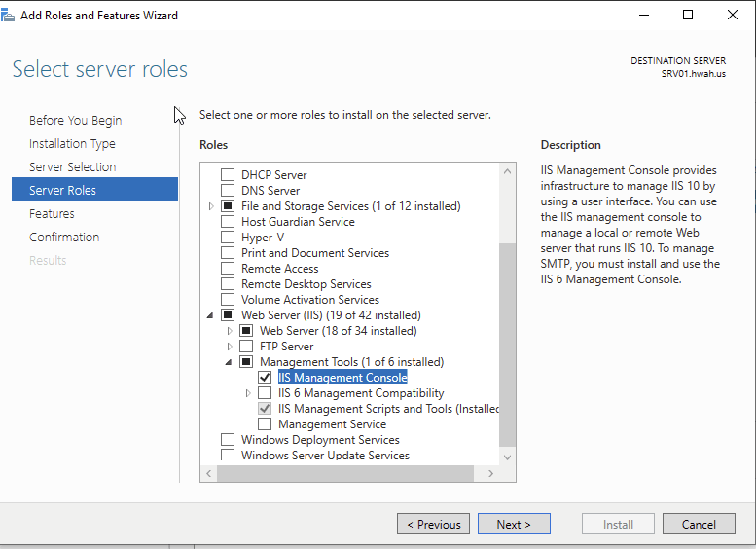Tick the Hyper-V role checkbox
Viewport: 756px width, 549px height.
pyautogui.click(x=228, y=238)
